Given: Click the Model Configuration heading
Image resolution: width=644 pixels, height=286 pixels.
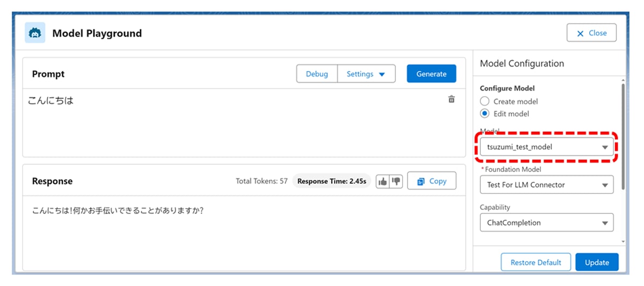Looking at the screenshot, I should [x=522, y=63].
